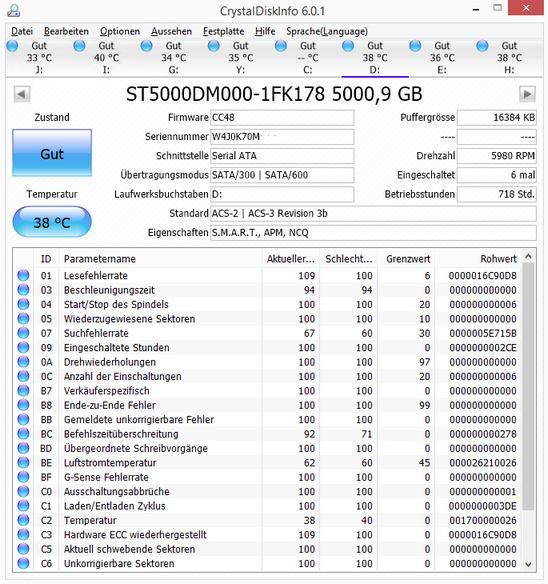Click the ID column header
The height and width of the screenshot is (584, 548).
pos(46,259)
